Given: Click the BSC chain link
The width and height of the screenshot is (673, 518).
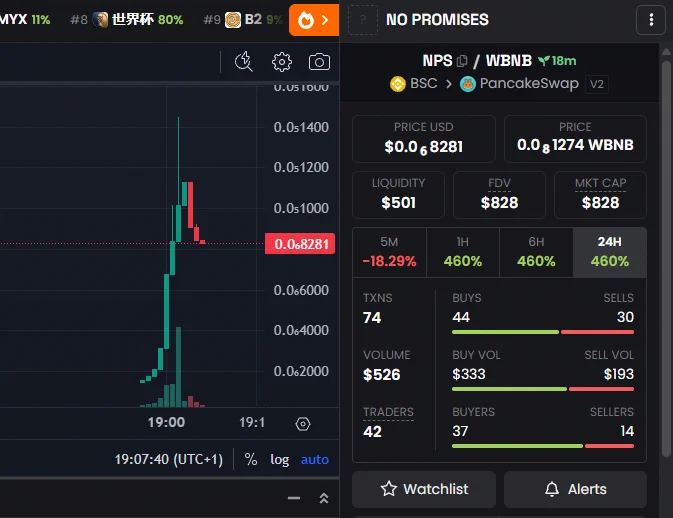Looking at the screenshot, I should [x=414, y=84].
